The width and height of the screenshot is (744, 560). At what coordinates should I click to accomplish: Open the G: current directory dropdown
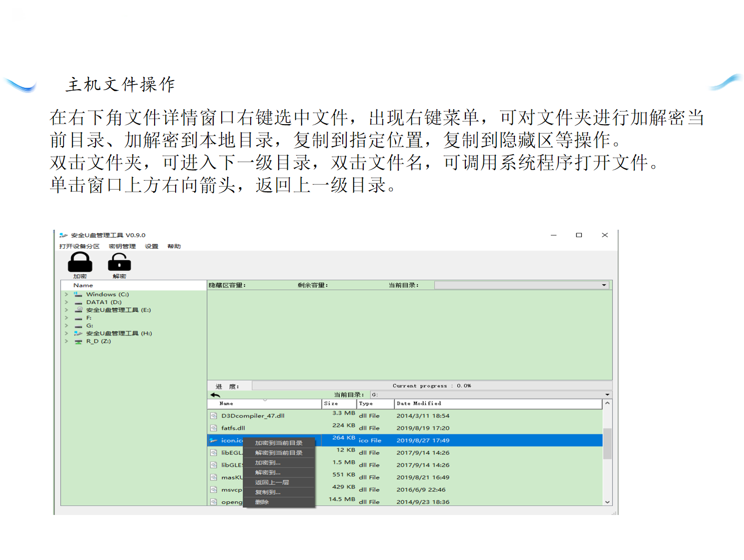[x=607, y=395]
